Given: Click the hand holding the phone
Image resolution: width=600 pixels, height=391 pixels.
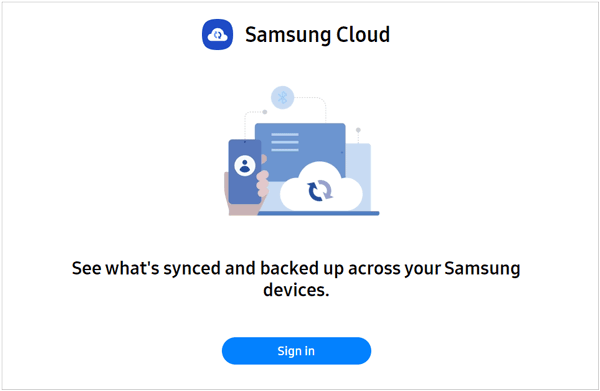Looking at the screenshot, I should pos(245,193).
